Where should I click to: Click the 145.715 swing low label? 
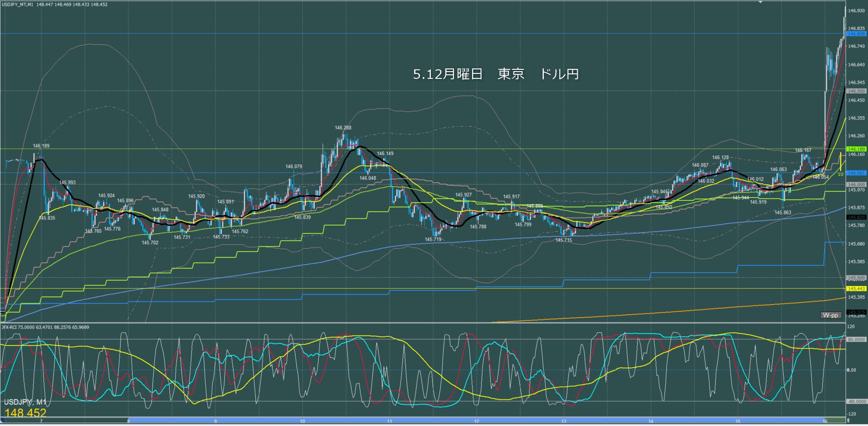(x=564, y=240)
